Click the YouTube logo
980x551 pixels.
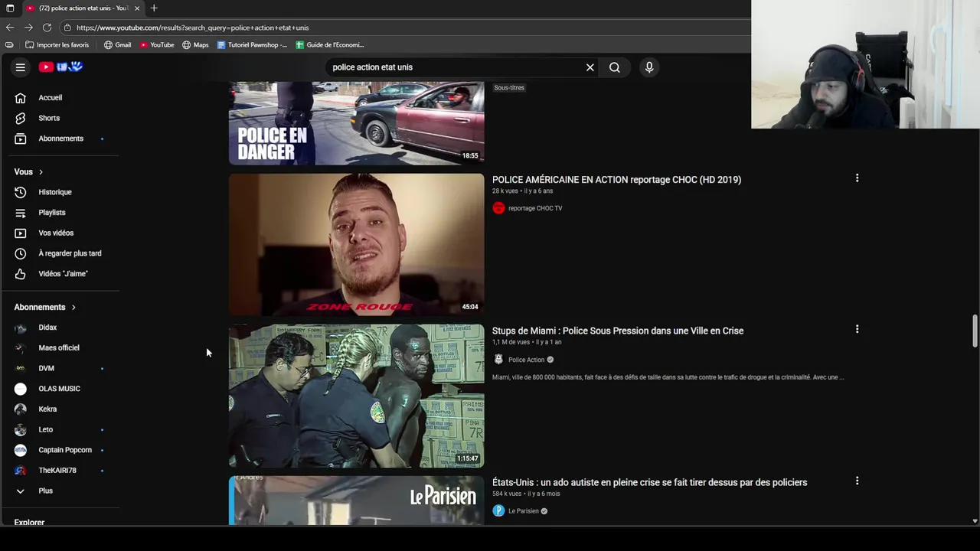tap(60, 67)
